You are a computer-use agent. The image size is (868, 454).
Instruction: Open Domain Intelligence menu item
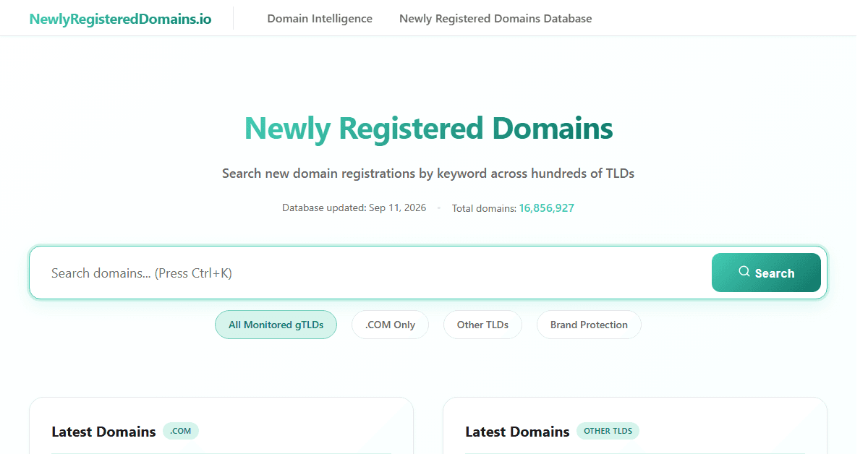320,19
